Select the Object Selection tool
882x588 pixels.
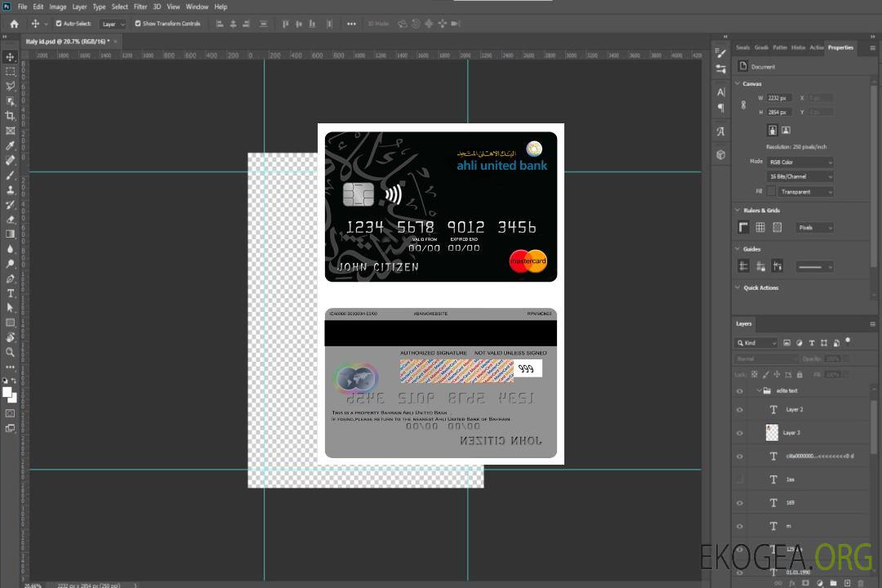pyautogui.click(x=10, y=101)
